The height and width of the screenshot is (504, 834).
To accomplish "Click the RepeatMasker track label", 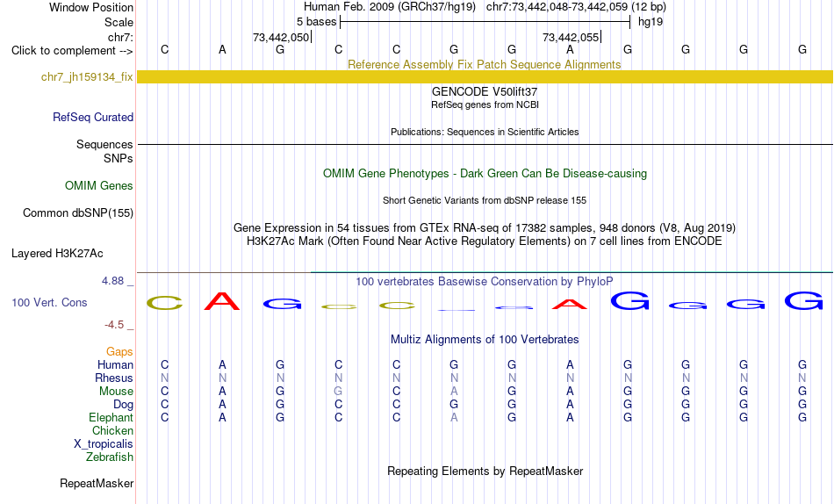I will pyautogui.click(x=97, y=483).
